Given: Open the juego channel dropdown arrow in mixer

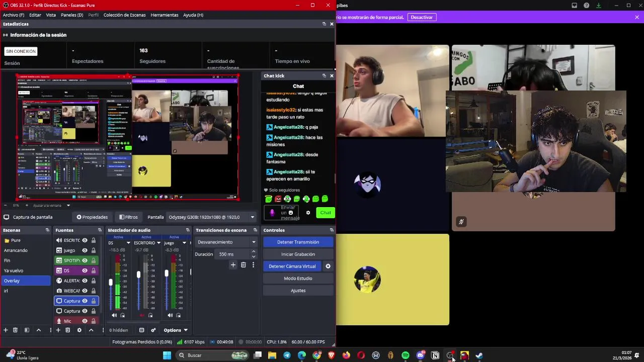Looking at the screenshot, I should (184, 243).
